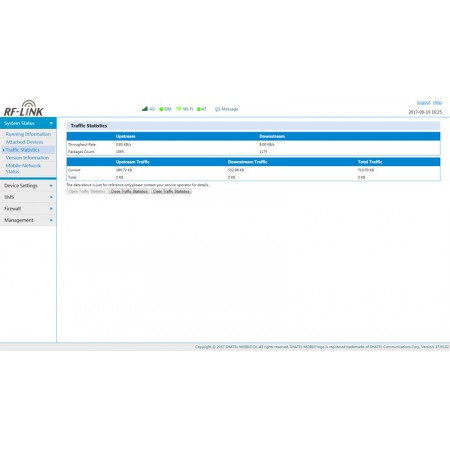This screenshot has height=450, width=450.
Task: Open the Help link
Action: (x=437, y=102)
